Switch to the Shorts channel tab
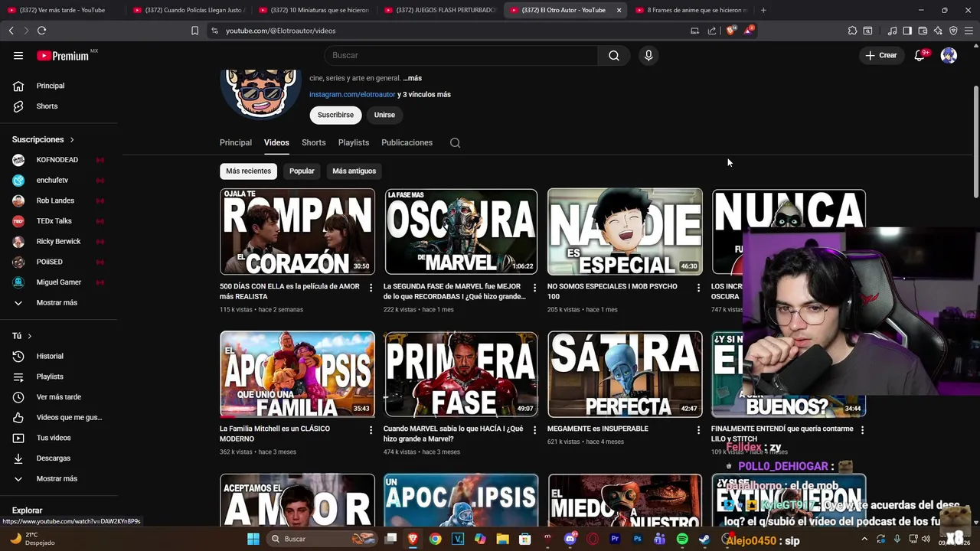The image size is (980, 551). (313, 143)
